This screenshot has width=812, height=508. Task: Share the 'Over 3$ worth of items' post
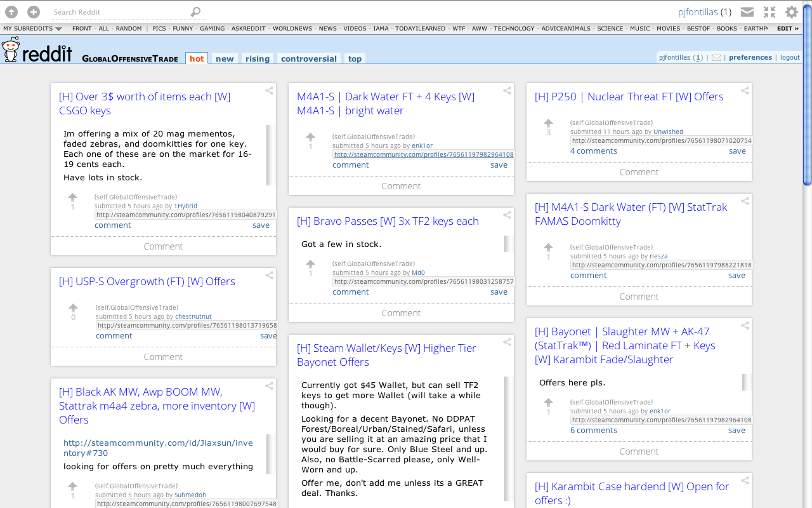269,91
